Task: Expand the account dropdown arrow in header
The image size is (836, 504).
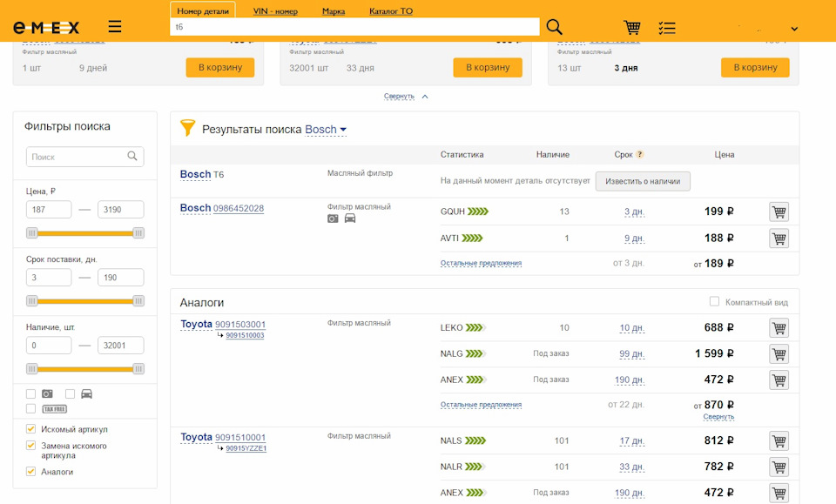Action: (x=794, y=29)
